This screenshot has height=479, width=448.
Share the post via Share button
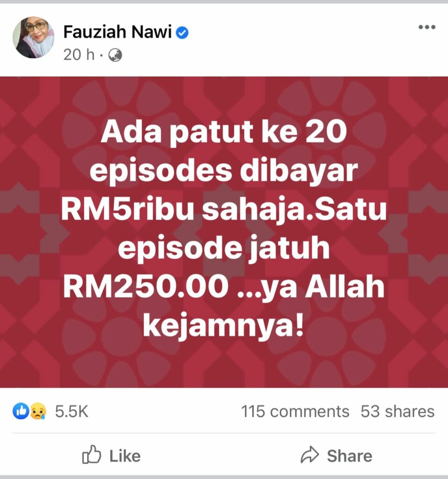click(336, 455)
